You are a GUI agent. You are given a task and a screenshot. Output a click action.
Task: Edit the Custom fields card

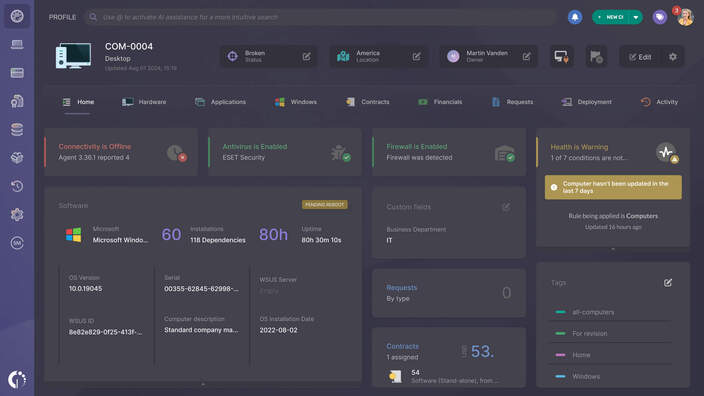click(x=506, y=207)
